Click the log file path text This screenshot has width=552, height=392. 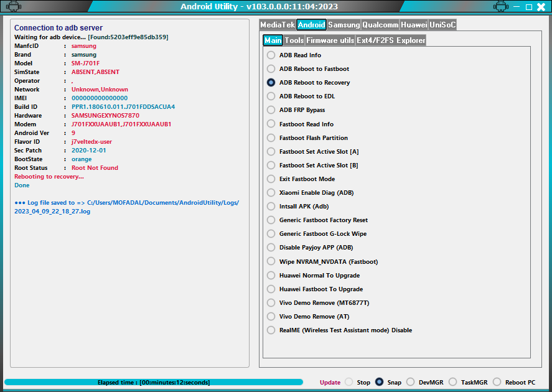(127, 207)
